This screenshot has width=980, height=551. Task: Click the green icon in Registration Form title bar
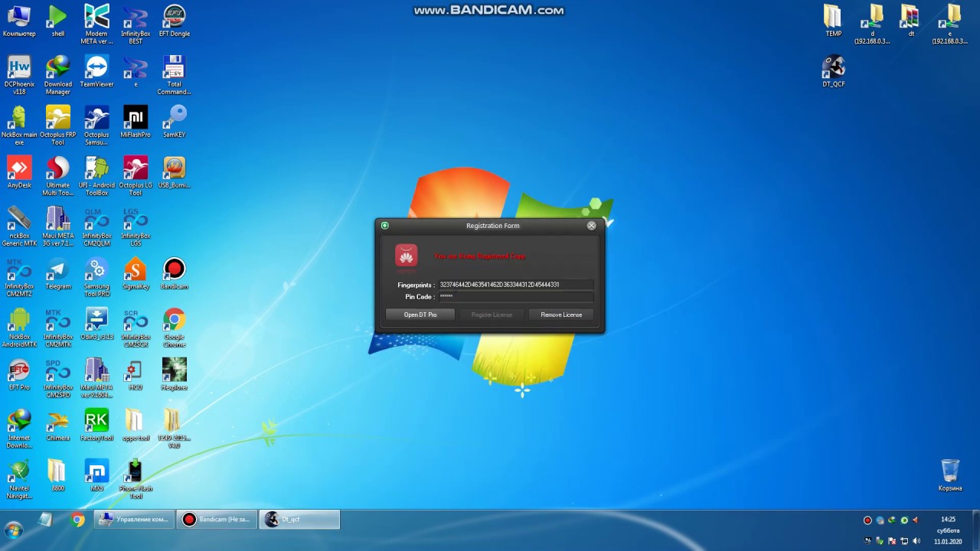point(385,226)
